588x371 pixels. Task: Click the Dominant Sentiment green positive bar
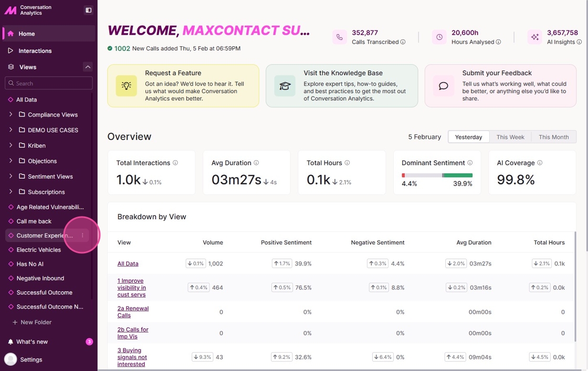(x=458, y=176)
